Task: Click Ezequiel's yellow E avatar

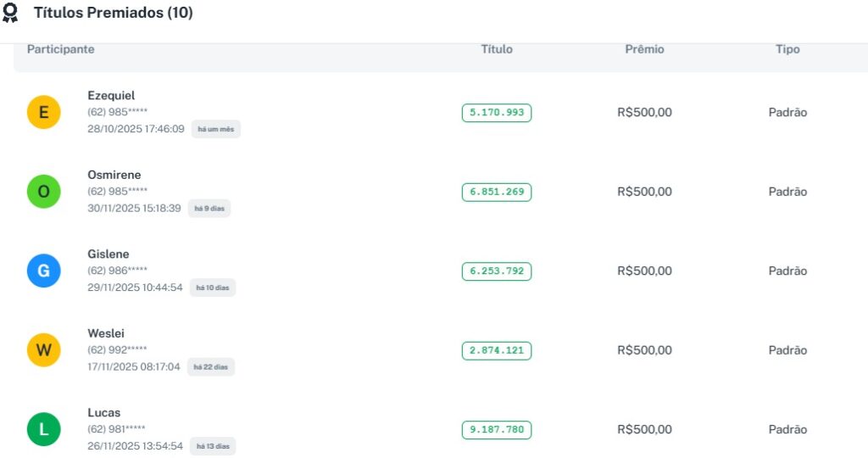Action: [x=44, y=112]
